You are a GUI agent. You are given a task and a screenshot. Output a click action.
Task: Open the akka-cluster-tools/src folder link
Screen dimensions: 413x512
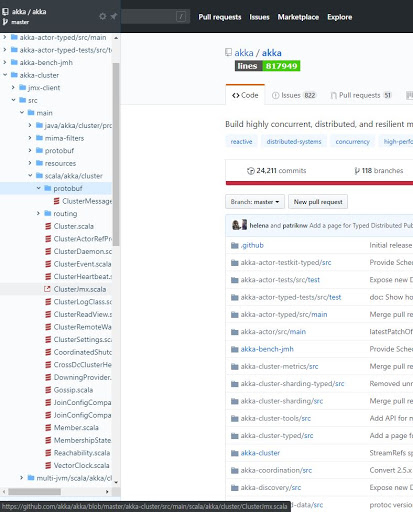pyautogui.click(x=276, y=418)
